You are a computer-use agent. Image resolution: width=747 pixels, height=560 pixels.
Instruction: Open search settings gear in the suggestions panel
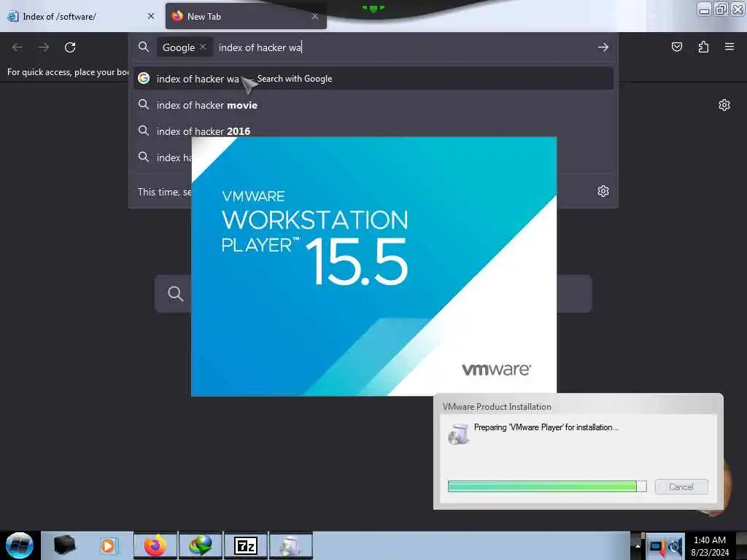pos(603,191)
